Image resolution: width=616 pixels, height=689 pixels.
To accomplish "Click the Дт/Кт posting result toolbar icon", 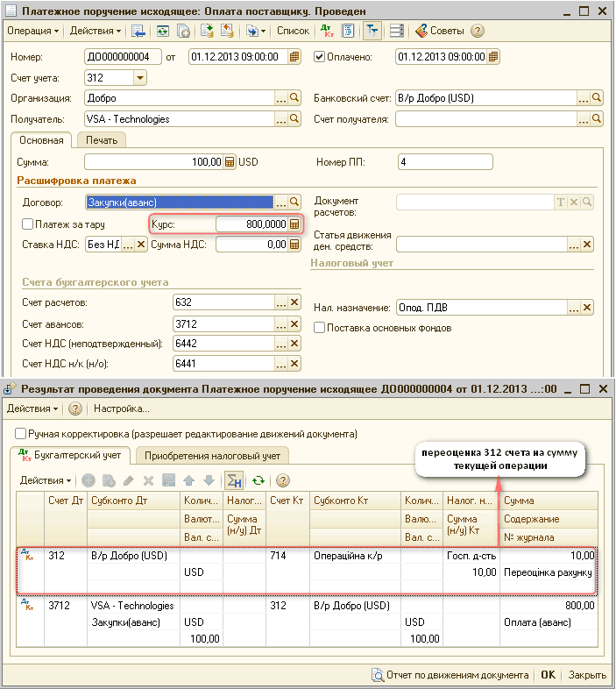I will [x=327, y=31].
